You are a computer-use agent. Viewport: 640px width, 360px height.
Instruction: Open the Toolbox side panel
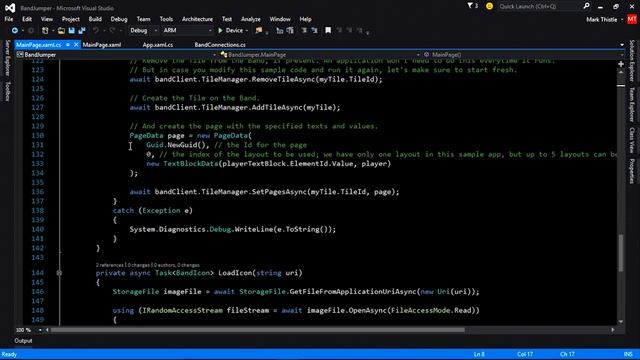(7, 91)
